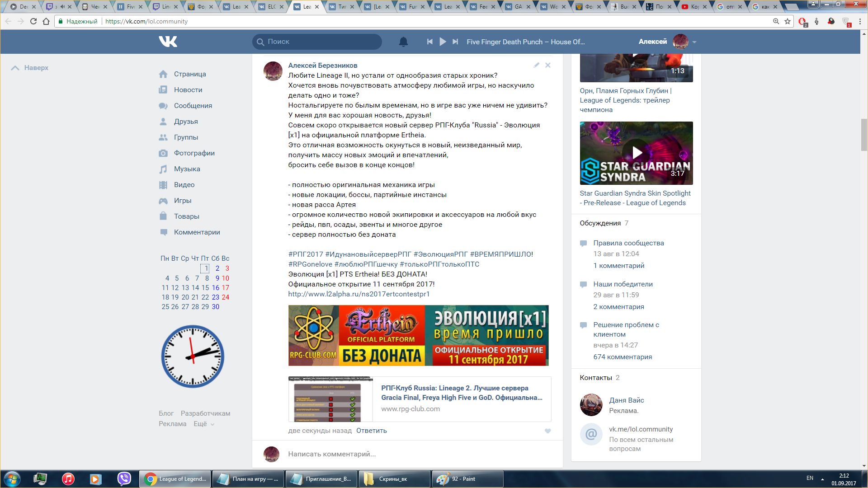Screen dimensions: 868x488
Task: Click the Видео film icon
Action: 163,185
